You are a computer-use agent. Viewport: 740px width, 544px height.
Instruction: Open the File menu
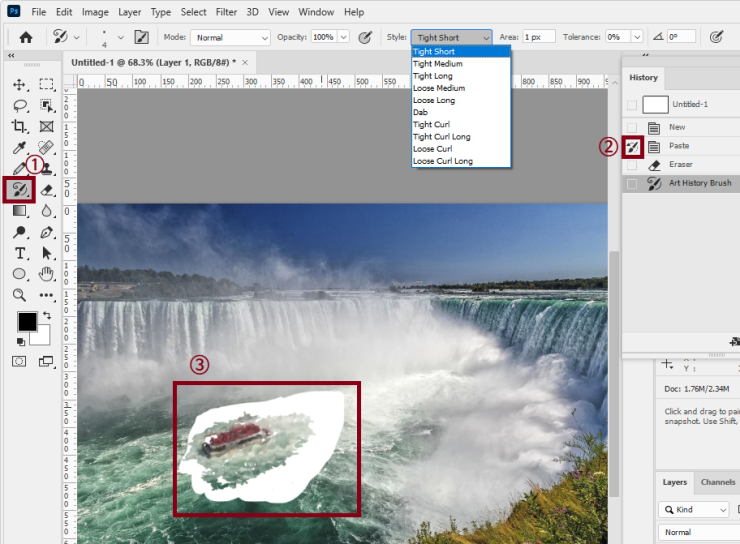39,12
